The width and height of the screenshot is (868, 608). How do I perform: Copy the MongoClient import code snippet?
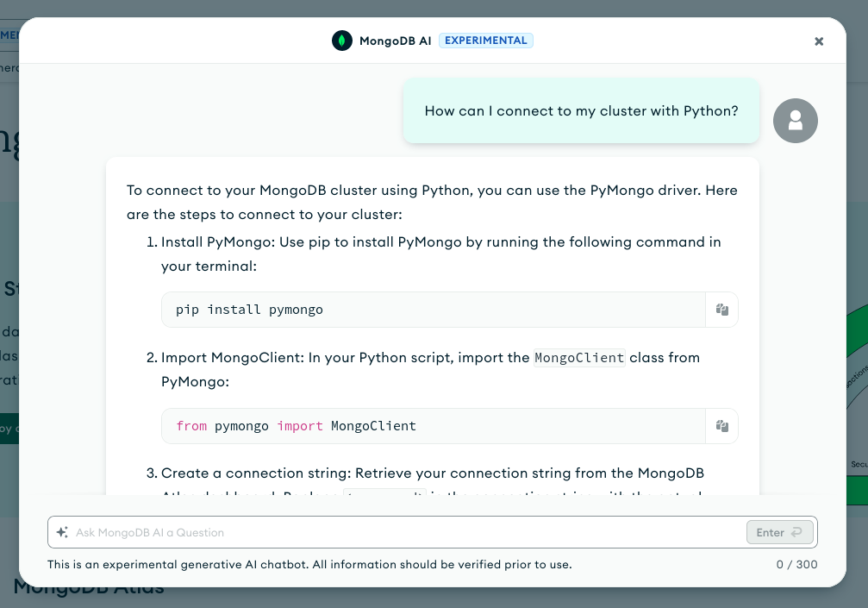tap(721, 426)
